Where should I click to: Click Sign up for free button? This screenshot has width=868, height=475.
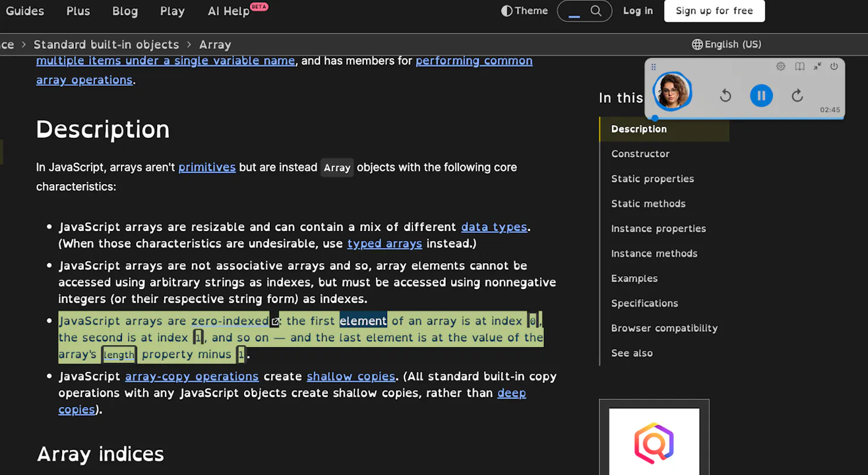(x=714, y=11)
